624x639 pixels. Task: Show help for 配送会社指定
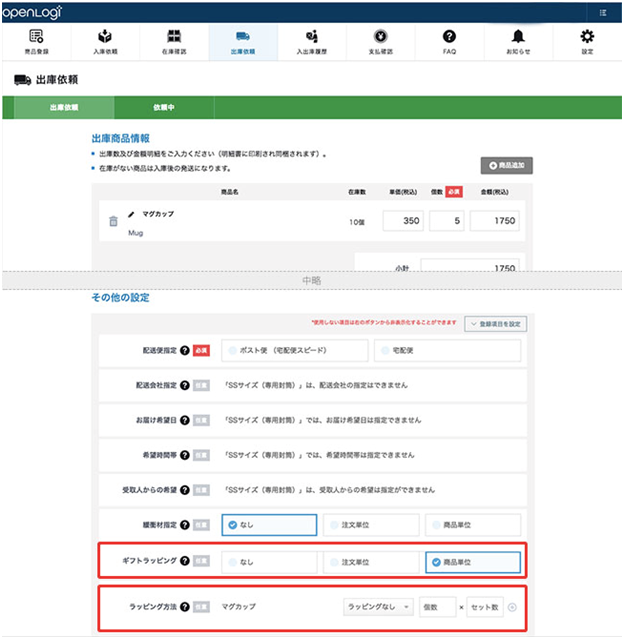185,385
